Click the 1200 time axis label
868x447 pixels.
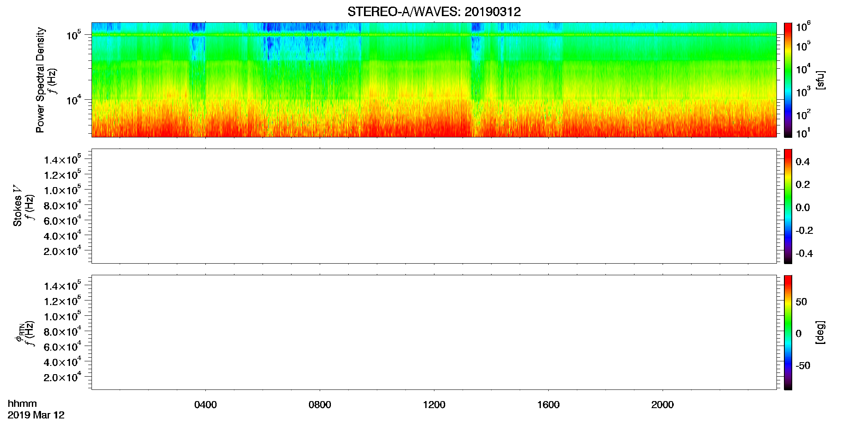[x=434, y=405]
